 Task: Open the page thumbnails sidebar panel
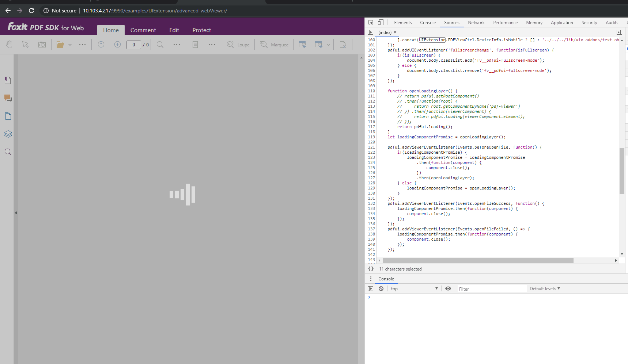8,116
